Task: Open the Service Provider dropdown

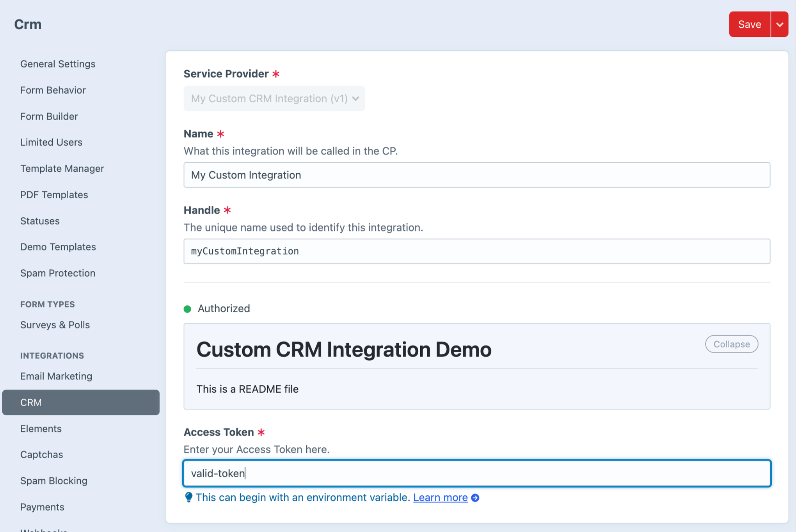Action: tap(274, 98)
